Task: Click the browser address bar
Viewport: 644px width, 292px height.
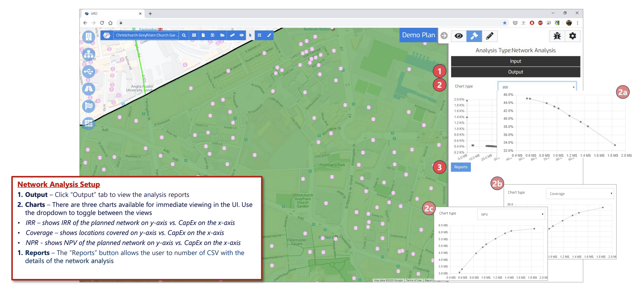Action: click(x=311, y=23)
